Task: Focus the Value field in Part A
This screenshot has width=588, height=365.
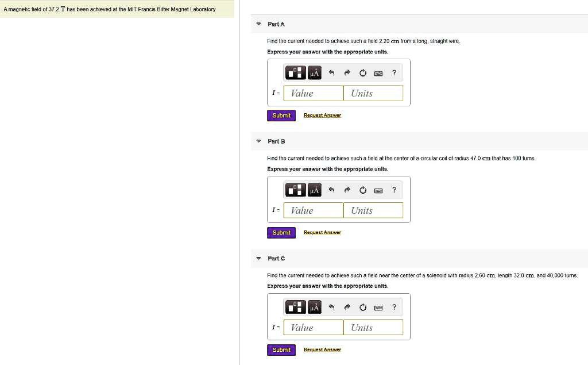Action: pos(314,93)
